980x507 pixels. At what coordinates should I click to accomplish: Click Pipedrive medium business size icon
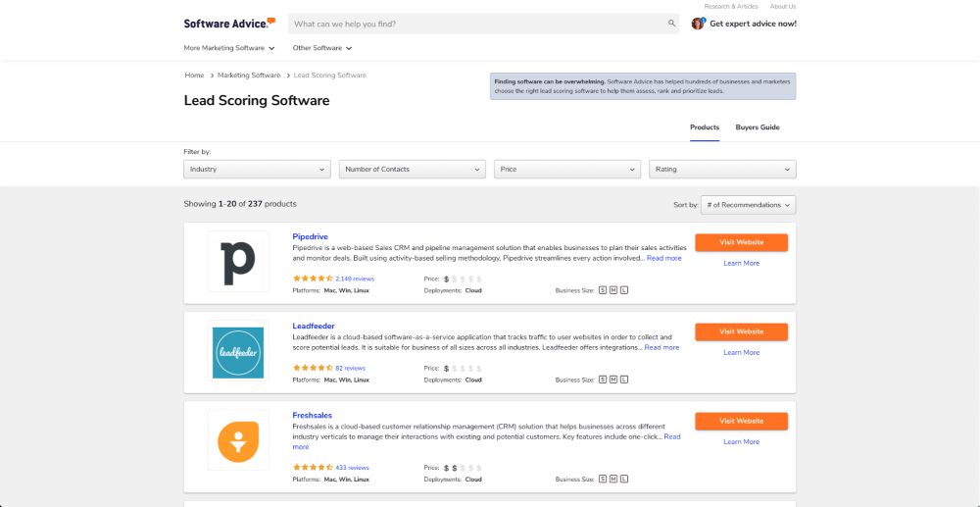pyautogui.click(x=613, y=290)
